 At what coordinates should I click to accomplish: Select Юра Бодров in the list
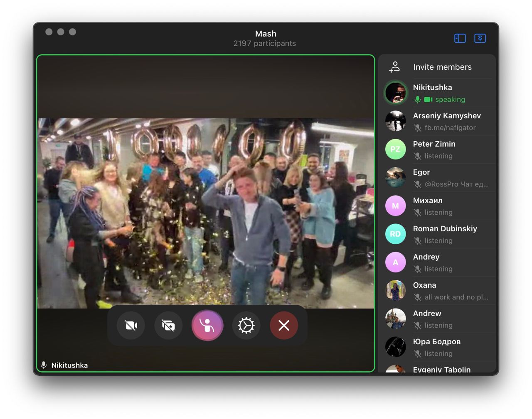[437, 347]
